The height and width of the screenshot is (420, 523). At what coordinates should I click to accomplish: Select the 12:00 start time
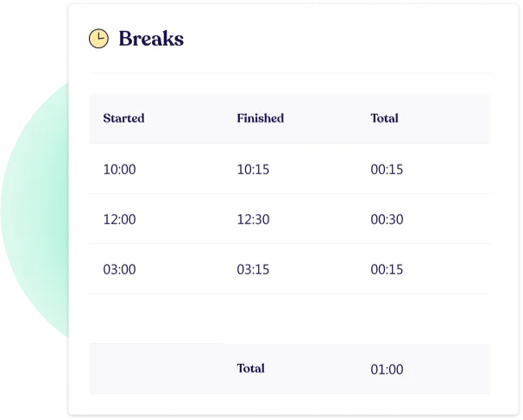tap(119, 219)
